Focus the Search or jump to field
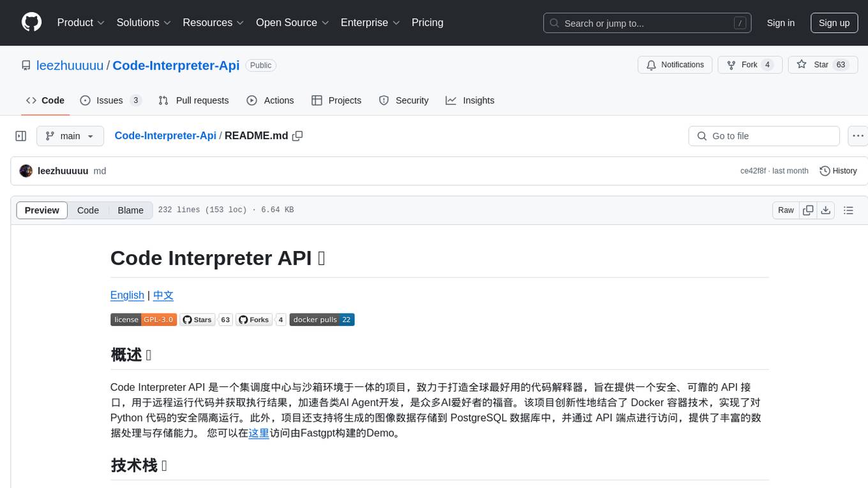 (647, 23)
